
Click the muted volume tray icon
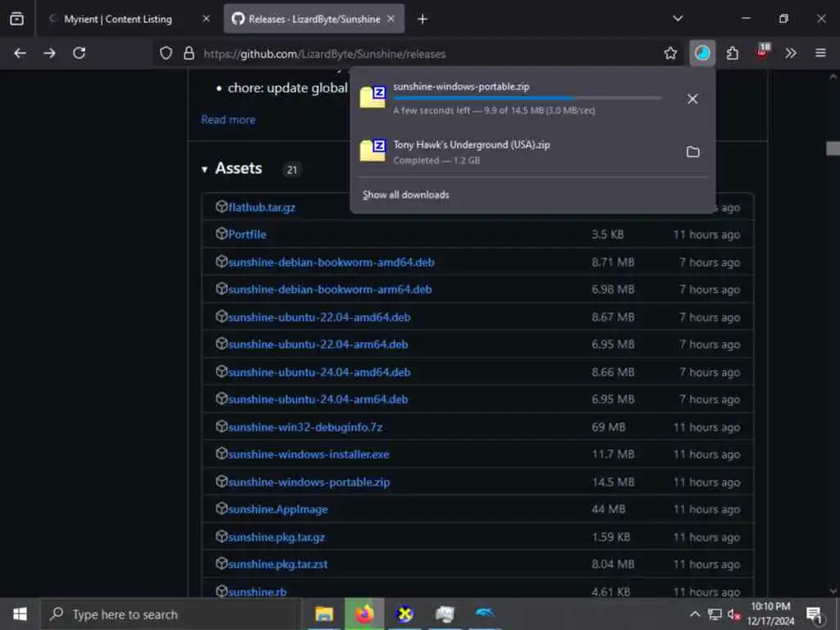733,614
